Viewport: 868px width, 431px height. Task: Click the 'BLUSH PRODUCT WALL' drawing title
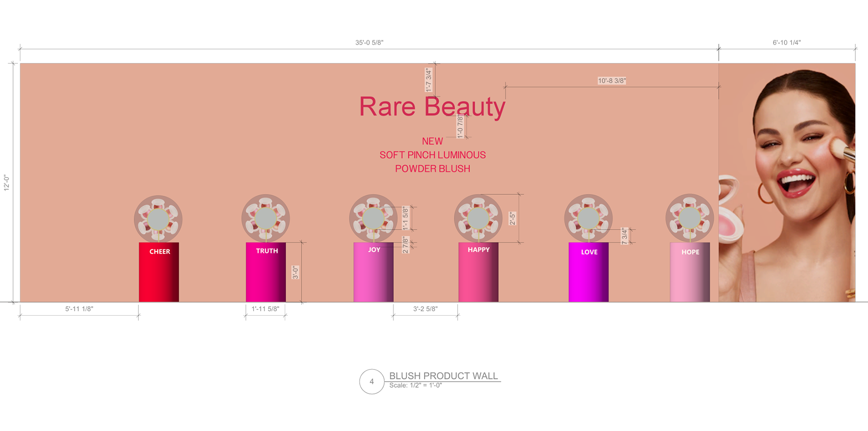coord(443,376)
